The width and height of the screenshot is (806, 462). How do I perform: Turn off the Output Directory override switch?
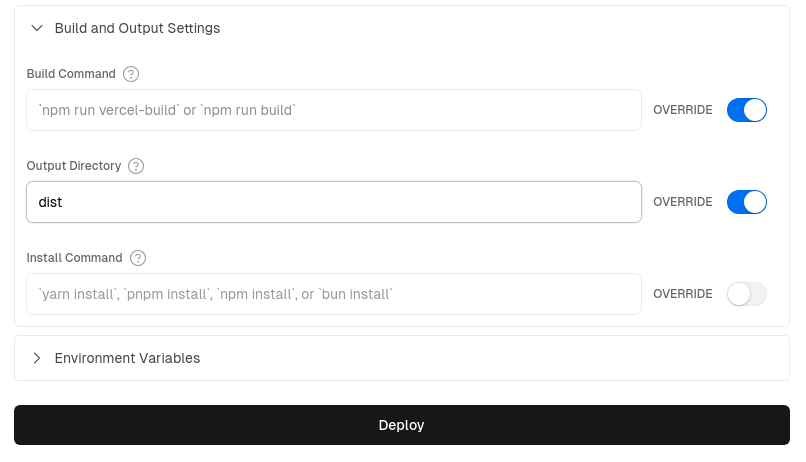click(x=746, y=202)
